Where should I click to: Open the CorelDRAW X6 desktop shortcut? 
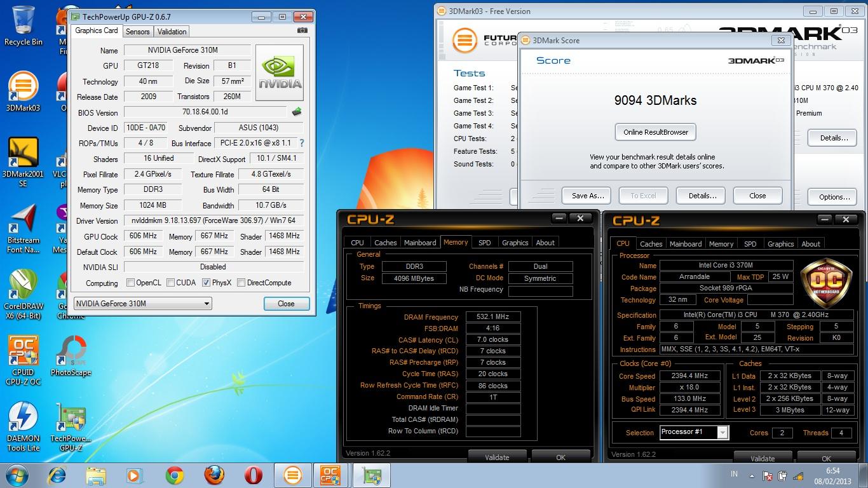[23, 294]
